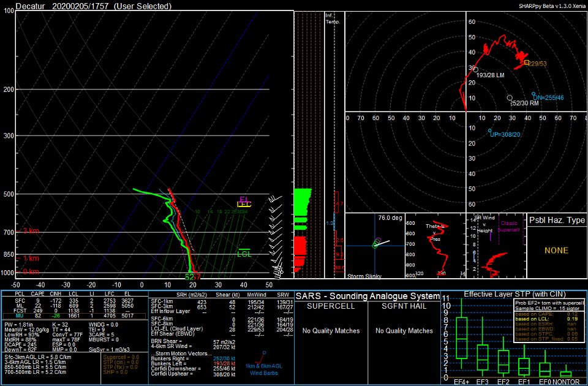Select the Corfidi upshear marker UP=308/20
This screenshot has height=386, width=588.
tap(490, 131)
